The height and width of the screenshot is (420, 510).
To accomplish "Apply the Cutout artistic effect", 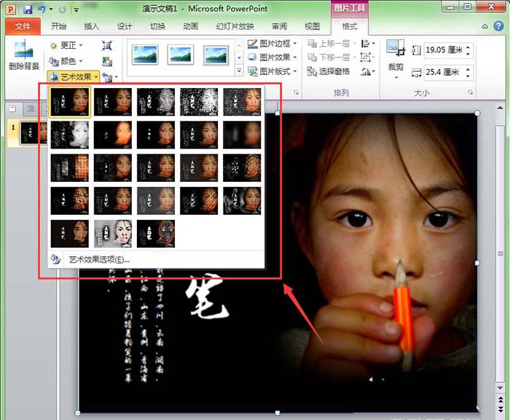I will click(70, 234).
